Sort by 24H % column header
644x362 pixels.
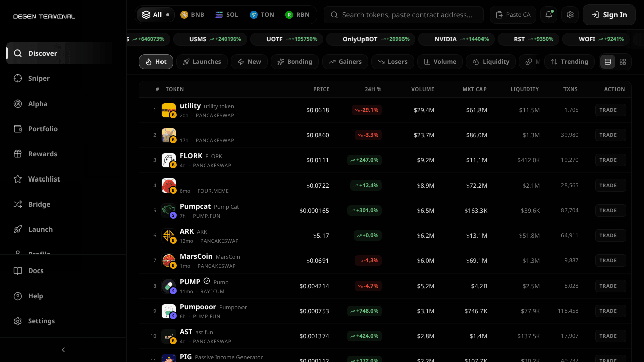click(x=373, y=89)
